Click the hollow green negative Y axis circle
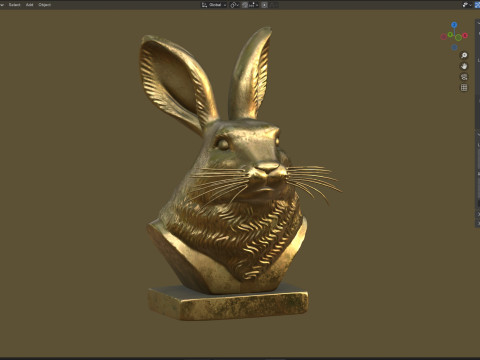This screenshot has width=480, height=360. tap(458, 37)
